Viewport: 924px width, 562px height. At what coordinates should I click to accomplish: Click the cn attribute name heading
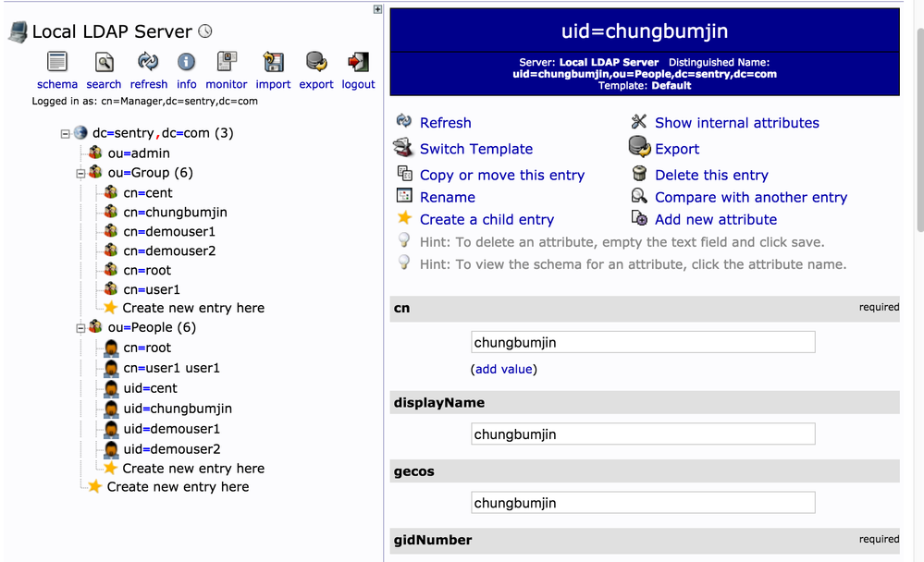pos(402,308)
